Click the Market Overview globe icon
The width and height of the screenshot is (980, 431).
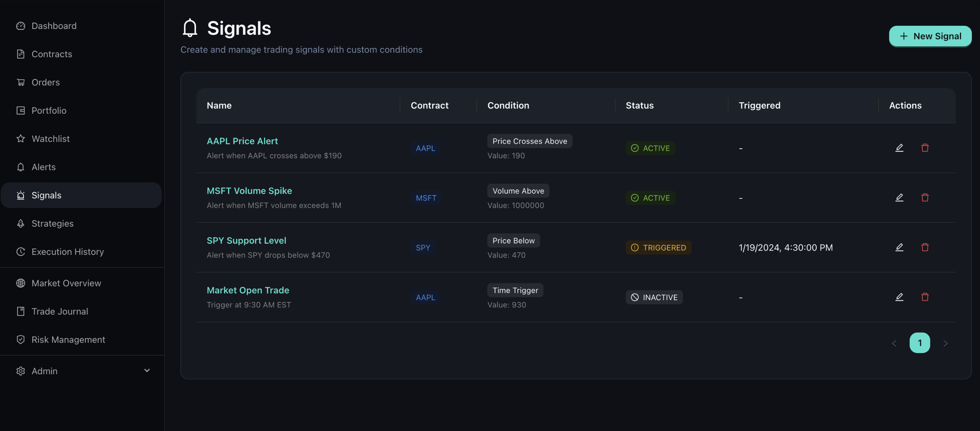pos(21,283)
